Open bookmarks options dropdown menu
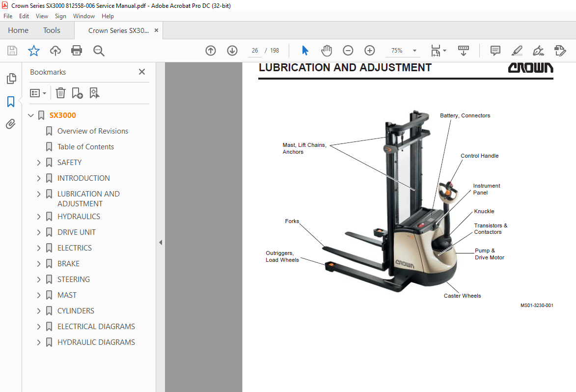Viewport: 576px width, 392px height. coord(38,93)
